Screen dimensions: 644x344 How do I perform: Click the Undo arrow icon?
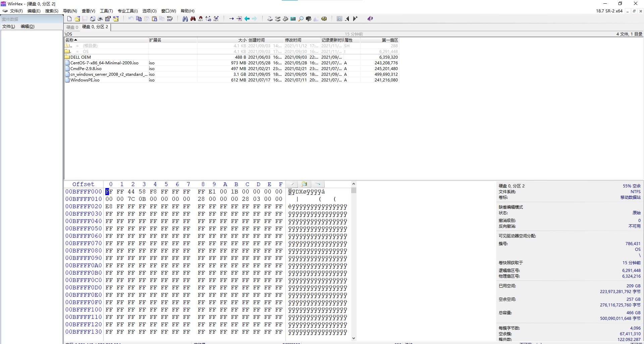[131, 19]
